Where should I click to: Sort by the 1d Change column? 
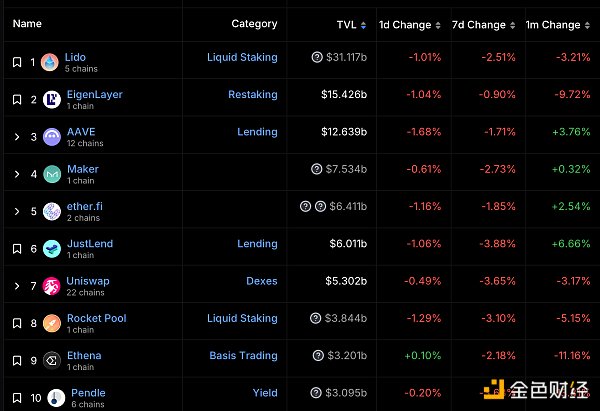[405, 24]
